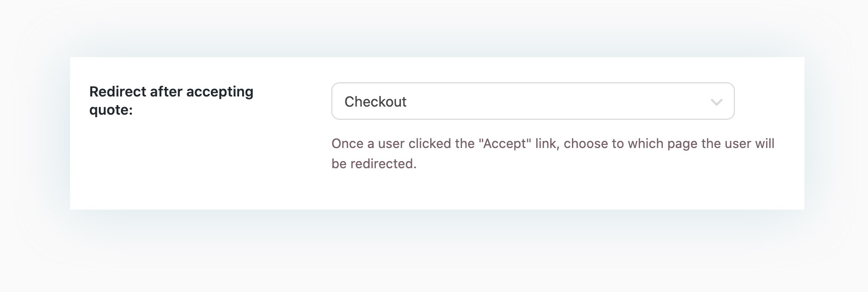Screen dimensions: 868x292
Task: Click the left edge of the Checkout combo box
Action: click(x=336, y=102)
